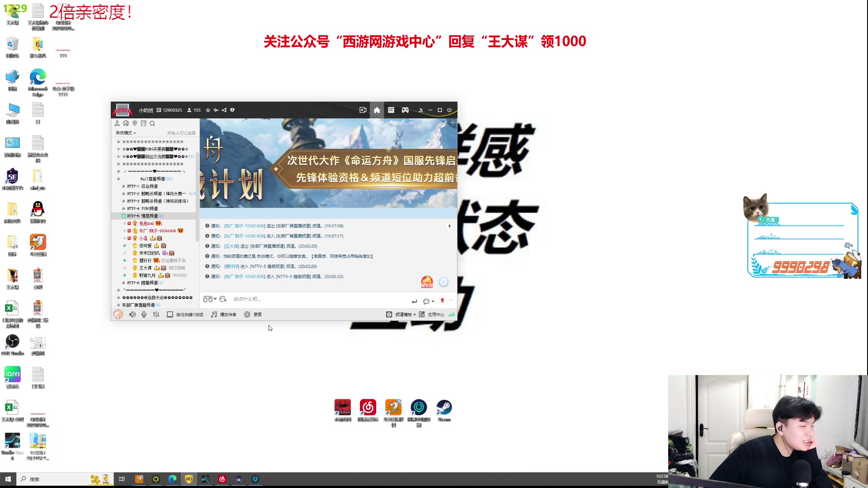Open the video live icon in YY header
The image size is (868, 488).
[363, 110]
